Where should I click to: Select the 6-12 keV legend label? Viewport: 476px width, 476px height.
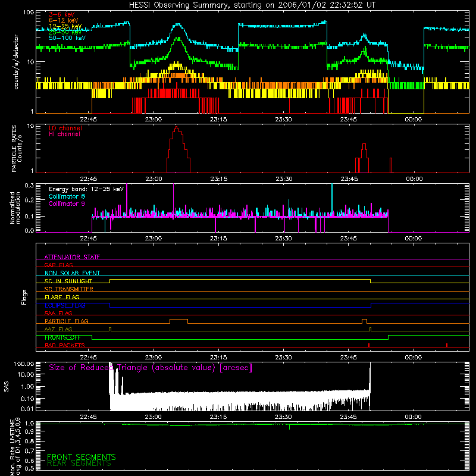click(x=64, y=20)
